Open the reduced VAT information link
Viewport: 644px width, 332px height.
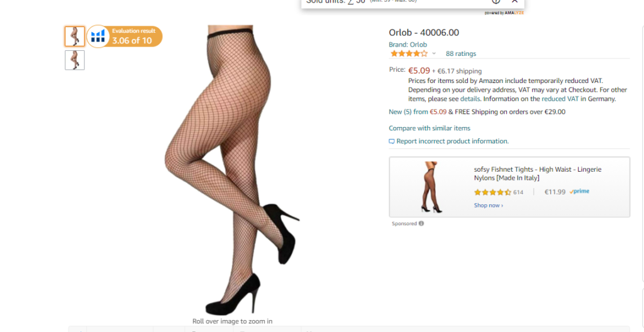(x=560, y=99)
